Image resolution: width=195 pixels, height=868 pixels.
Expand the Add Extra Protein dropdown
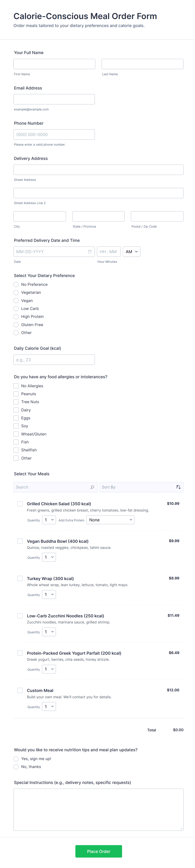pos(110,520)
